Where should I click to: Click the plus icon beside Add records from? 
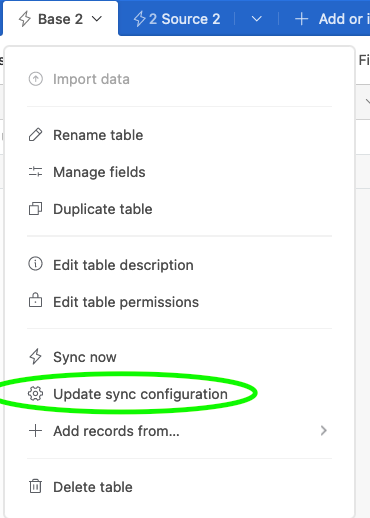[x=35, y=431]
